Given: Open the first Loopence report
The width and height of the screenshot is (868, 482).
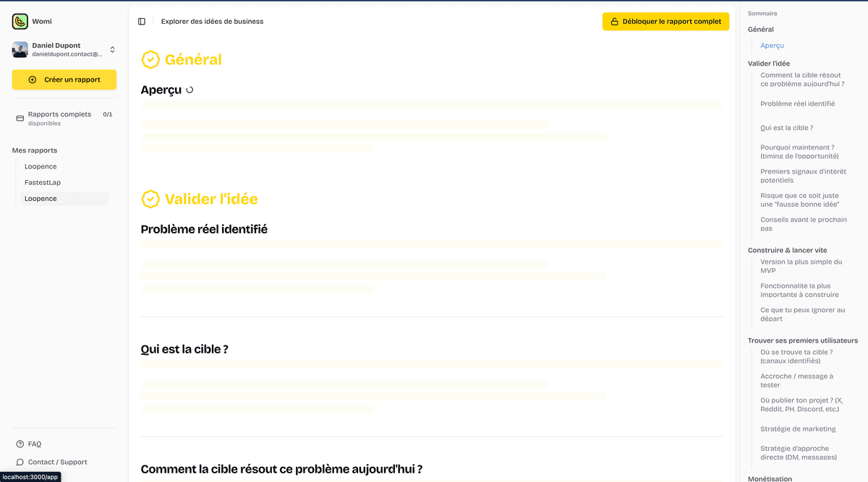Looking at the screenshot, I should (41, 166).
